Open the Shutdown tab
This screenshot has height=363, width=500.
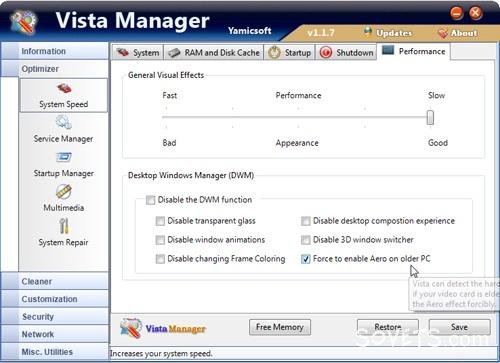(346, 53)
